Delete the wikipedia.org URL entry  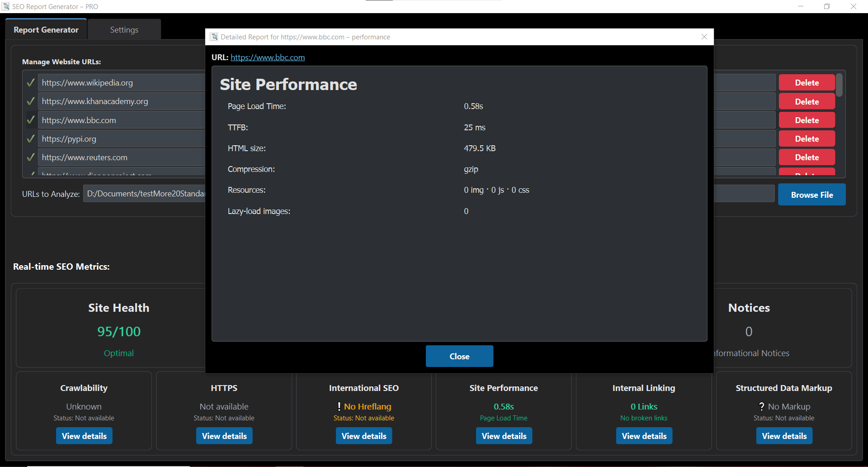[807, 83]
